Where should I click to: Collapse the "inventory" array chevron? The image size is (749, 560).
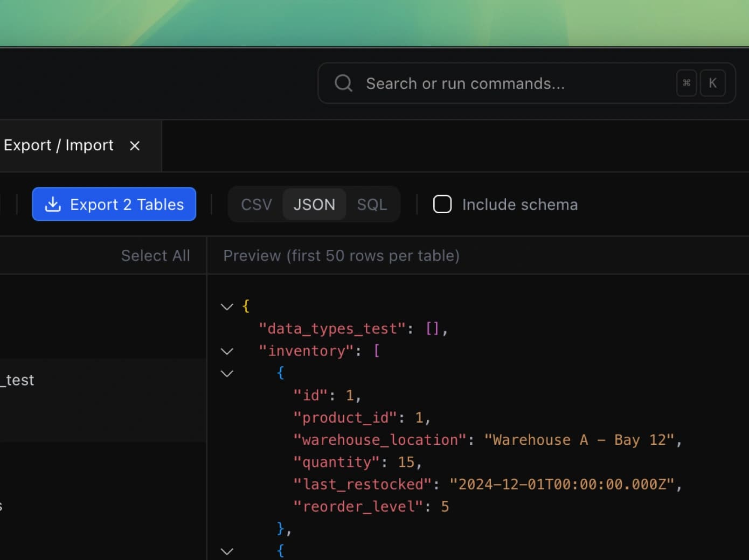click(x=227, y=352)
